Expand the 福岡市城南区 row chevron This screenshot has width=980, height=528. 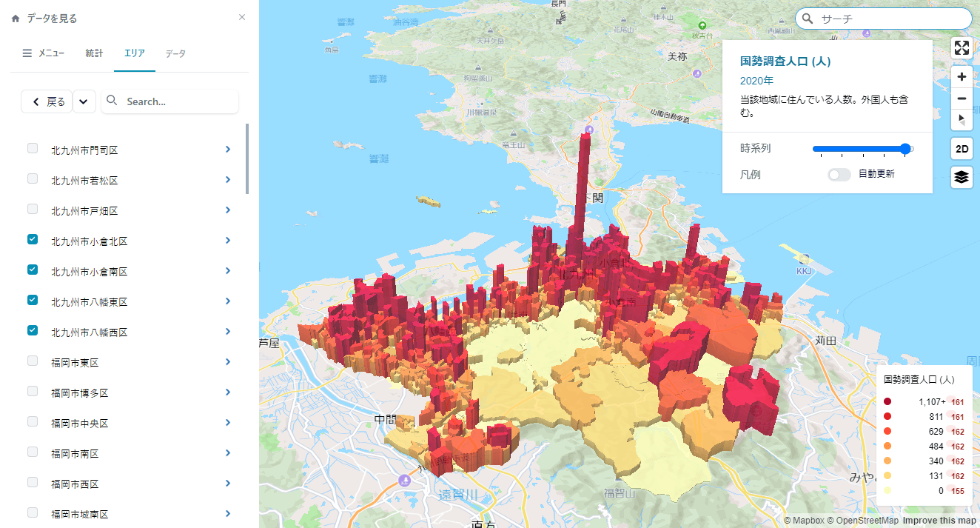[x=228, y=513]
